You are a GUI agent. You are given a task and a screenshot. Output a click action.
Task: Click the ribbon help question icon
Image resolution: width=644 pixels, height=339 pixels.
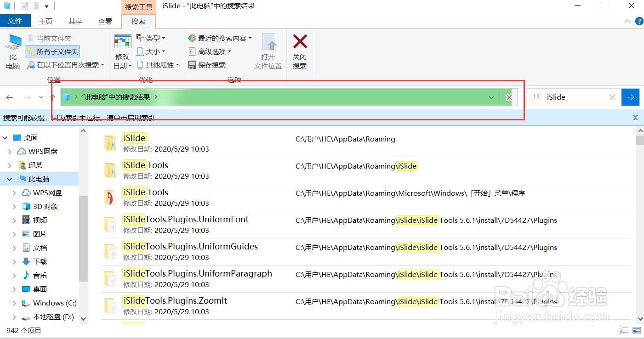(639, 21)
